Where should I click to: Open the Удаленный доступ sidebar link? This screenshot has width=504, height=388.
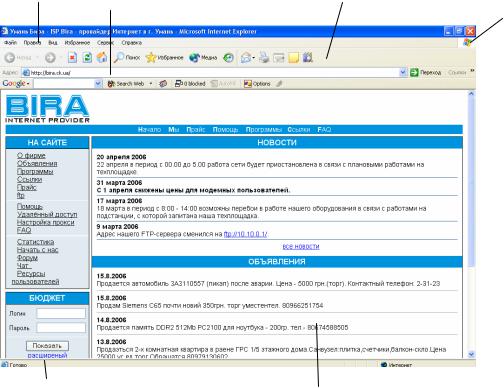tap(47, 214)
